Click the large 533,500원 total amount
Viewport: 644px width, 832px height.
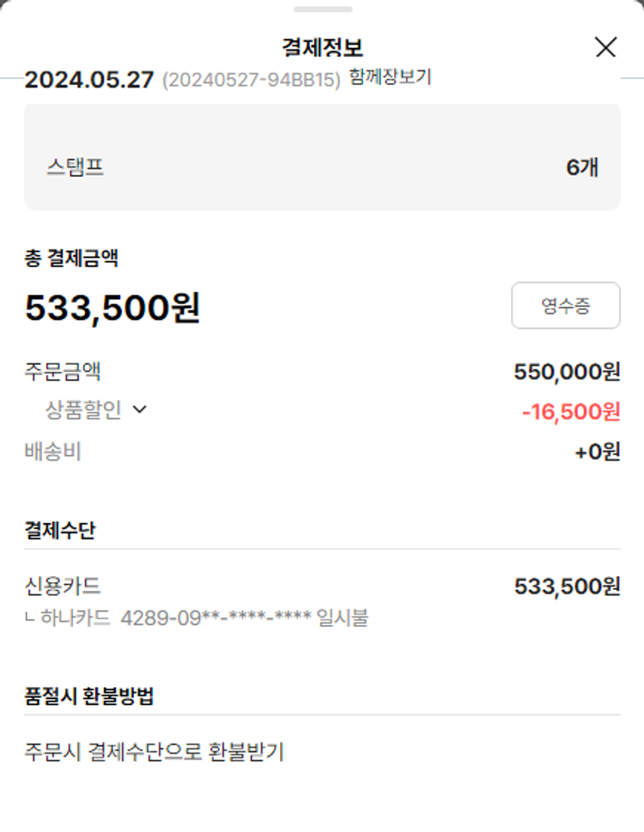[112, 307]
